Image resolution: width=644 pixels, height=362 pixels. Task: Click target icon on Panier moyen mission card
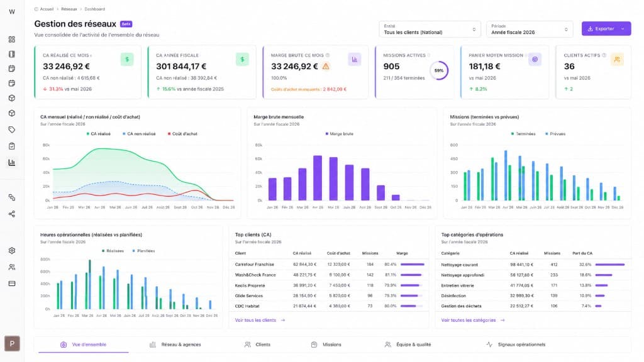coord(535,60)
